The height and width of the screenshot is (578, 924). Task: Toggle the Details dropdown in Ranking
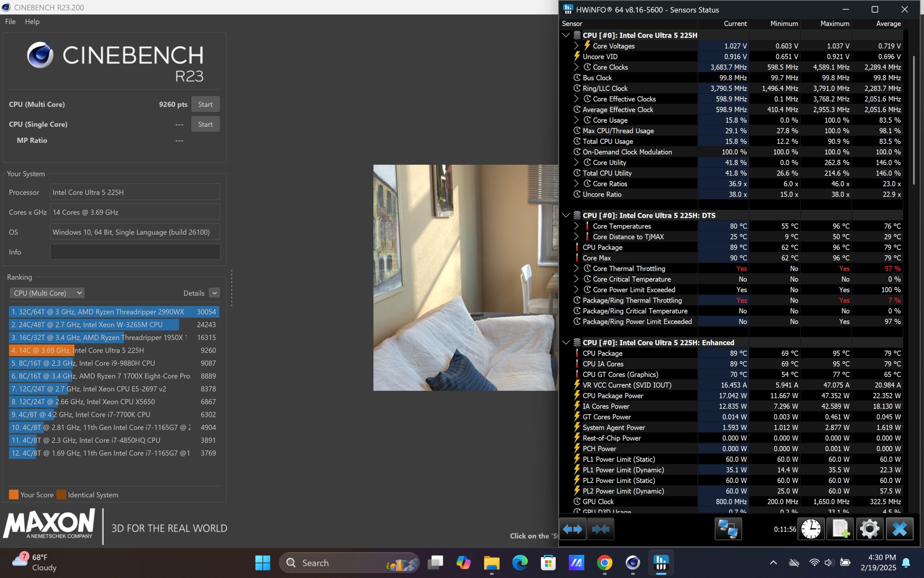click(x=215, y=293)
